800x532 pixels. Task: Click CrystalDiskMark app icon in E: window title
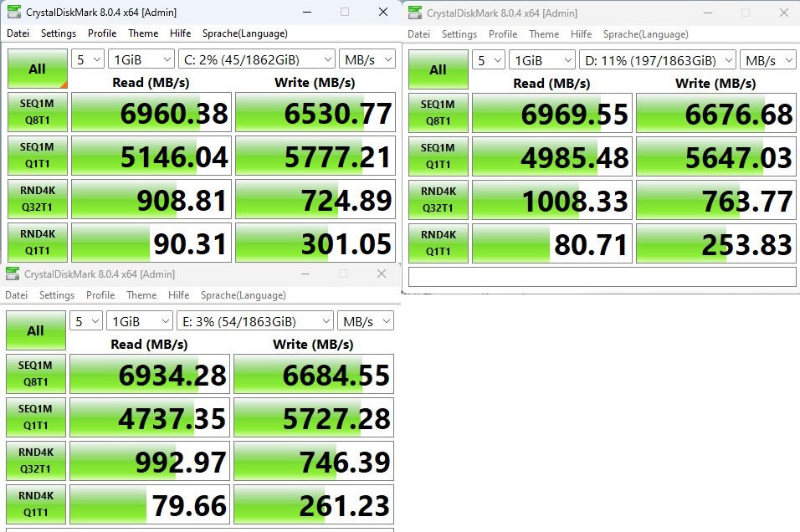point(13,274)
